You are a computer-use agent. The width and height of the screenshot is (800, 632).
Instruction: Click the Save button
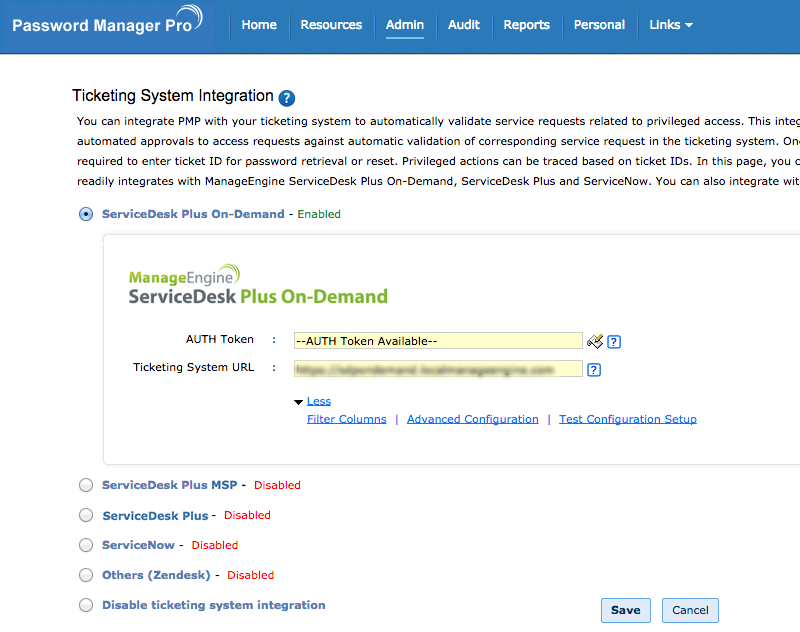click(x=626, y=610)
